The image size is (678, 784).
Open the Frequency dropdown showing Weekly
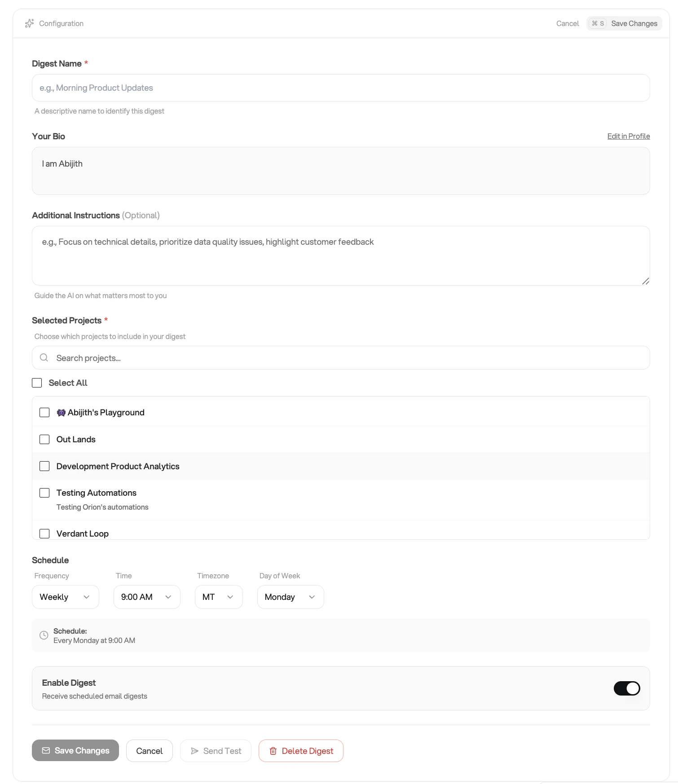click(x=65, y=597)
